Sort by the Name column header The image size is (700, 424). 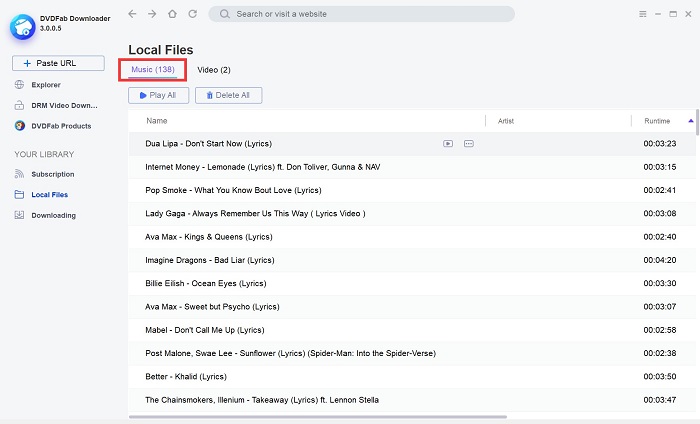(157, 121)
